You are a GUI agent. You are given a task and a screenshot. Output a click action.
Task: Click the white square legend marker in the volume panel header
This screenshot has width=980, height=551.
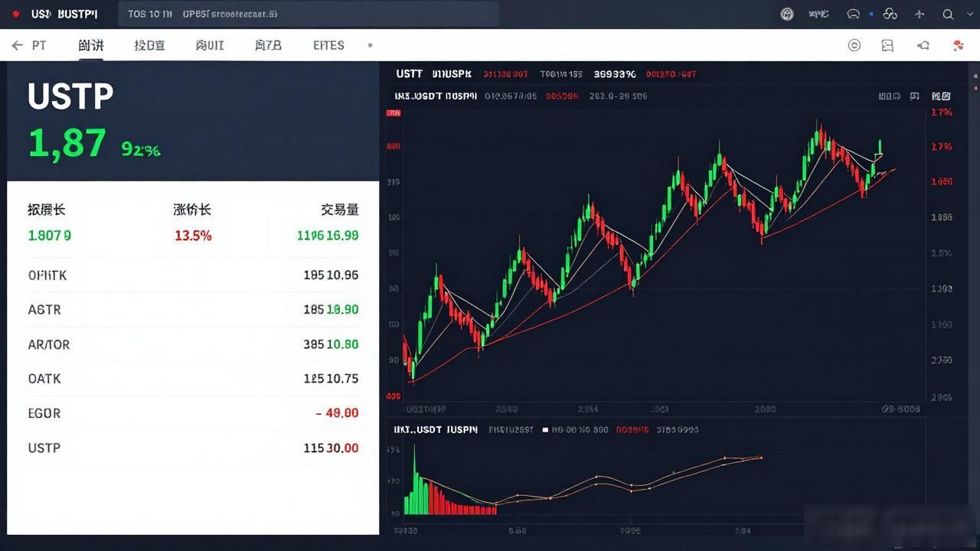point(545,430)
